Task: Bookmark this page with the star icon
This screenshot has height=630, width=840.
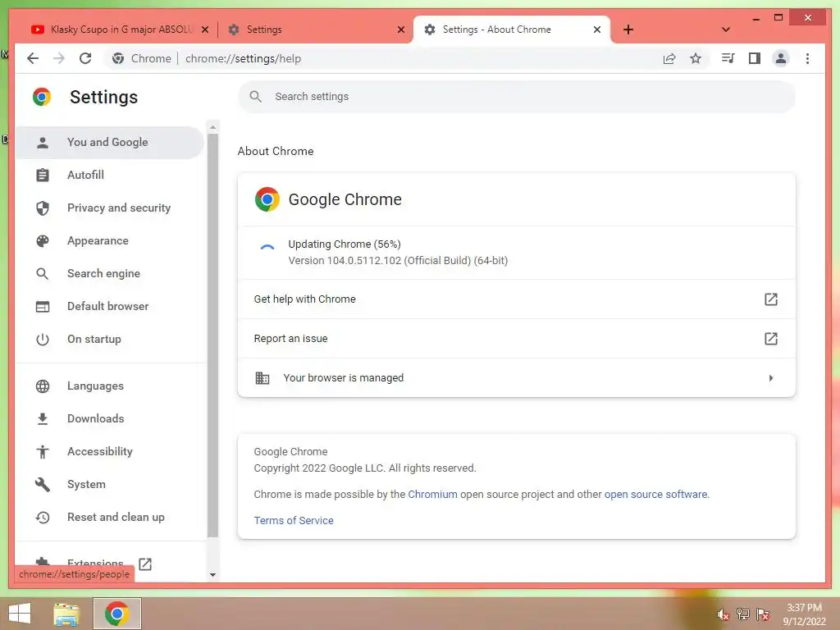Action: 696,58
